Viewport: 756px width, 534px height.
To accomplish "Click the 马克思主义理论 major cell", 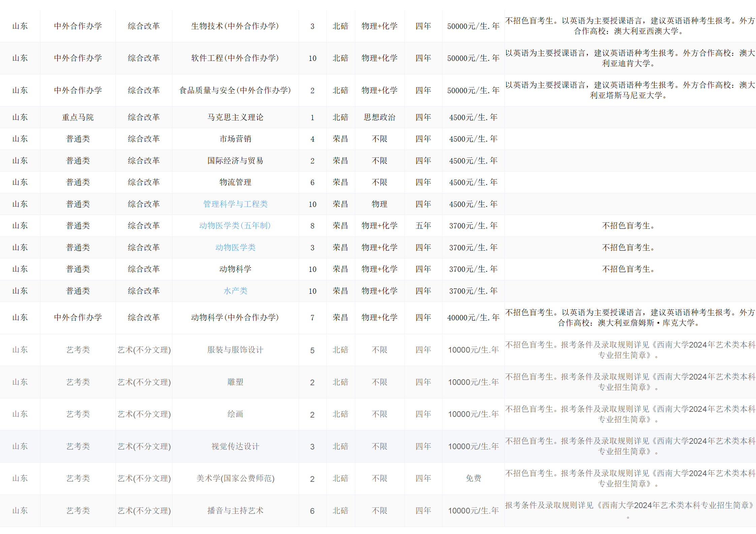I will click(235, 117).
